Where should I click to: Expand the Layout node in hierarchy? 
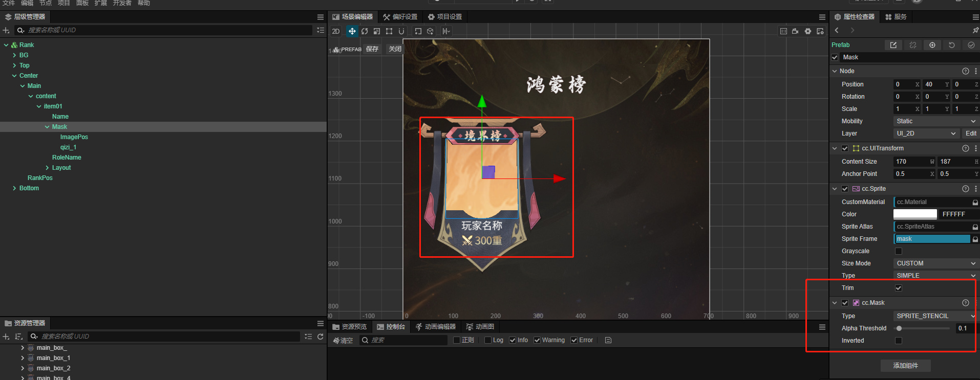pos(47,168)
